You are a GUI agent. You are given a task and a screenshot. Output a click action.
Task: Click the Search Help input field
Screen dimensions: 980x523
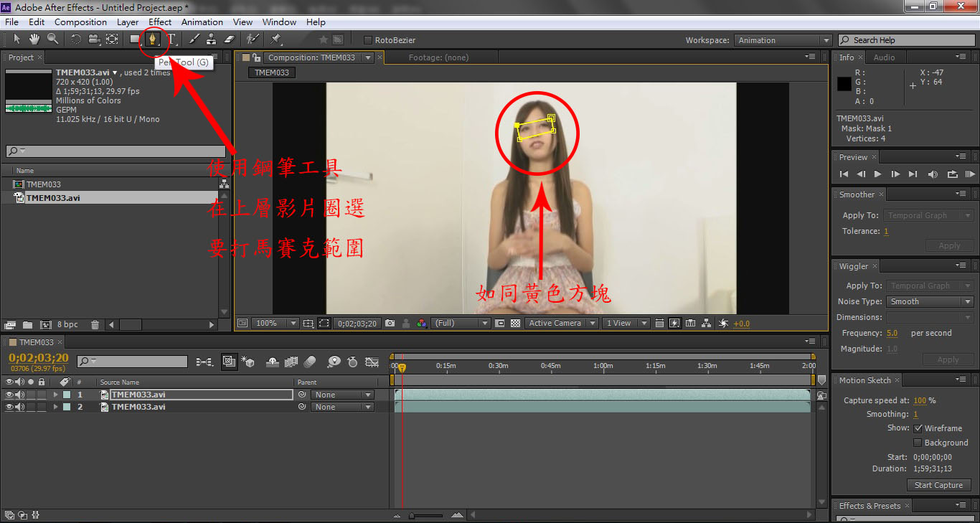tap(904, 40)
